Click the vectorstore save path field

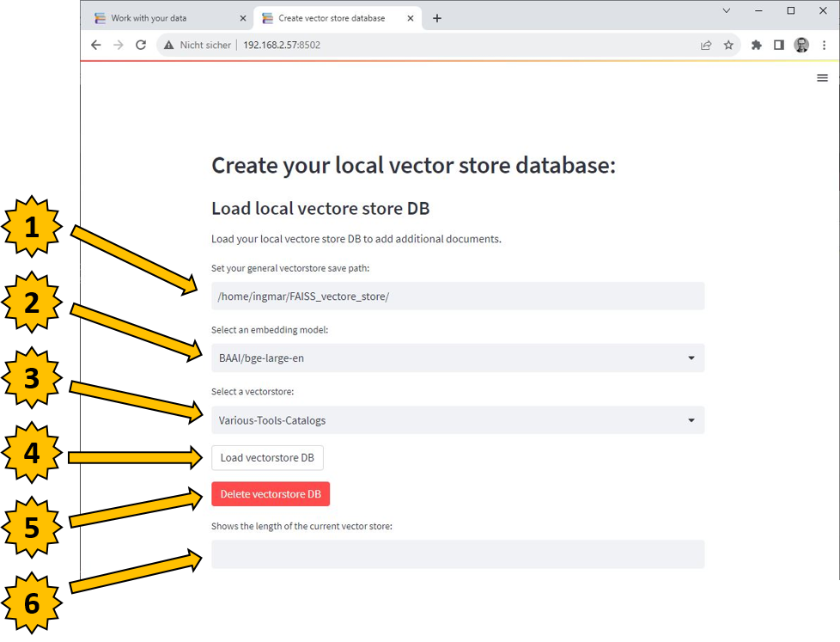pyautogui.click(x=458, y=296)
